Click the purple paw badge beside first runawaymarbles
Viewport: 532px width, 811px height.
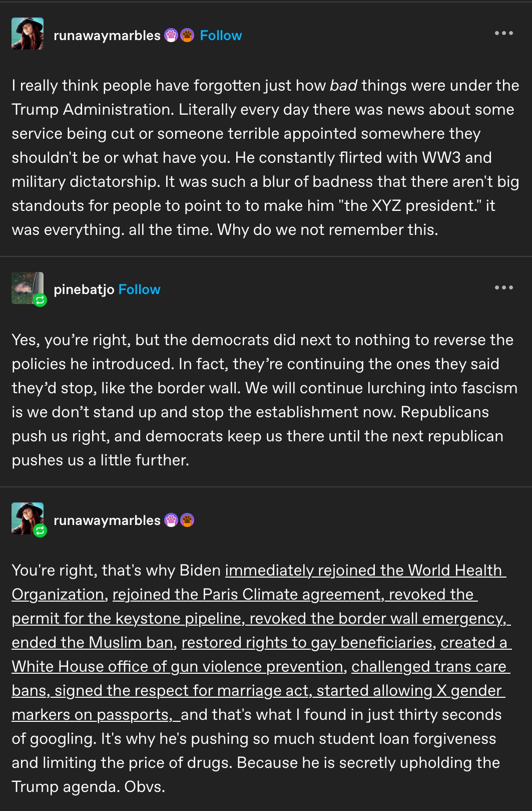point(171,36)
